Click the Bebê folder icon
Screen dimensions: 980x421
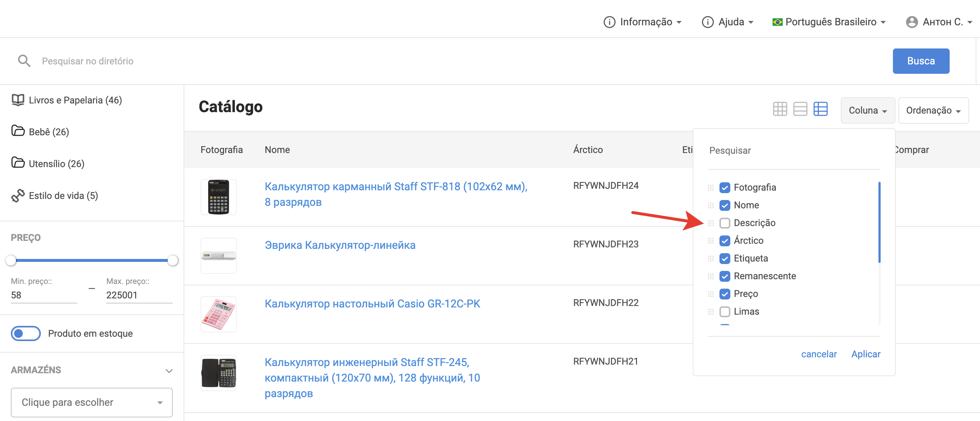[18, 131]
